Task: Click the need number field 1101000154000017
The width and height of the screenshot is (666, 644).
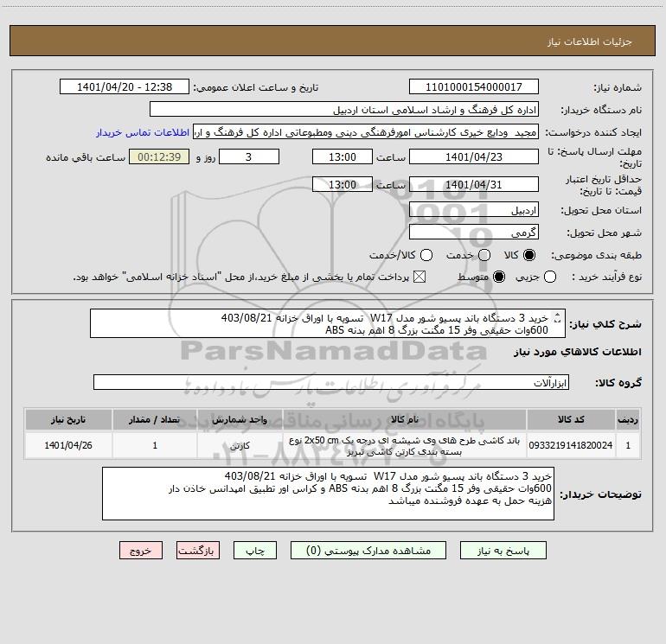Action: (x=474, y=87)
